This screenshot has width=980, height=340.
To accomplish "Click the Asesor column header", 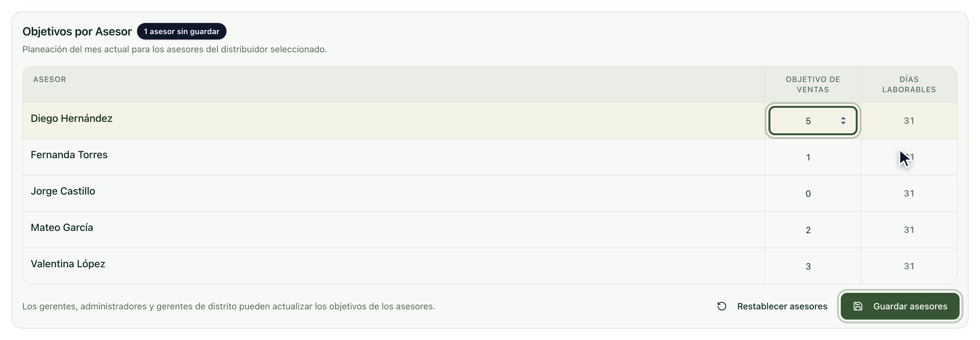I will pyautogui.click(x=49, y=79).
